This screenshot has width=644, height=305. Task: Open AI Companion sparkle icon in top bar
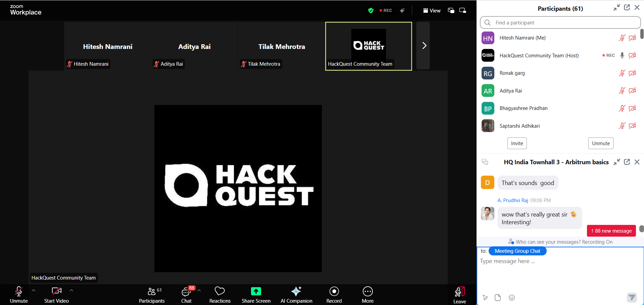[402, 11]
